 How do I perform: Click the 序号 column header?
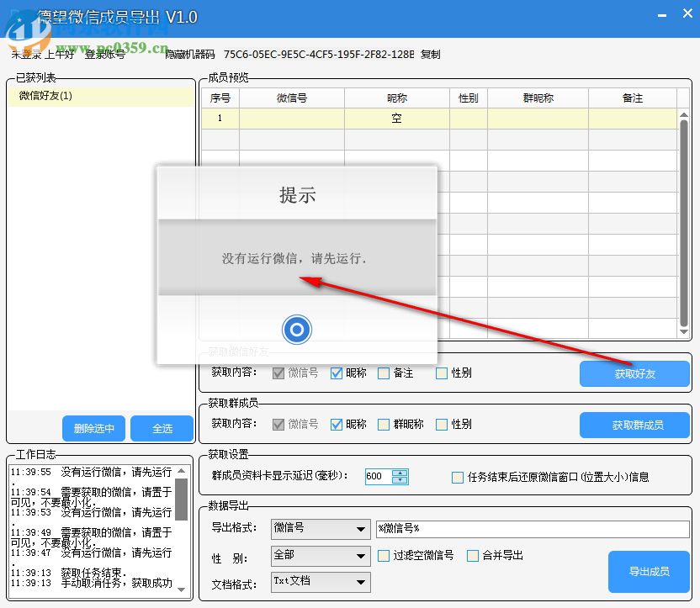pyautogui.click(x=220, y=98)
